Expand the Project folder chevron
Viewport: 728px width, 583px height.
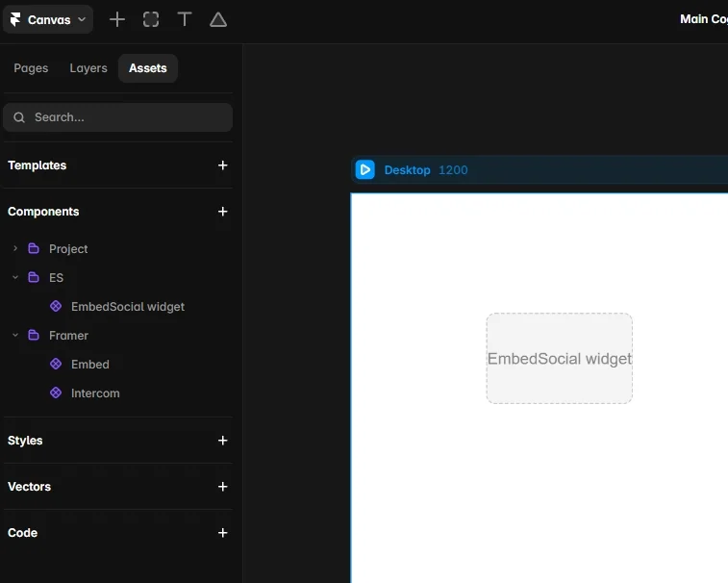tap(15, 248)
